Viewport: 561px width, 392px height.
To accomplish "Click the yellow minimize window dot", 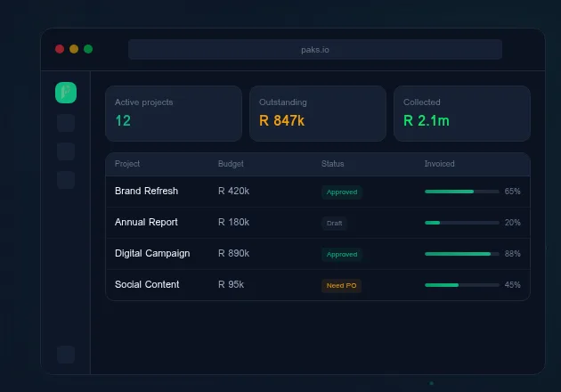I will coord(74,49).
